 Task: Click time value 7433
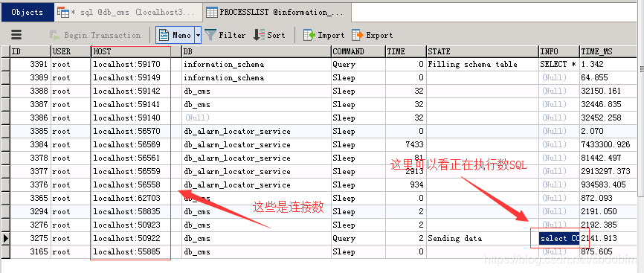406,145
